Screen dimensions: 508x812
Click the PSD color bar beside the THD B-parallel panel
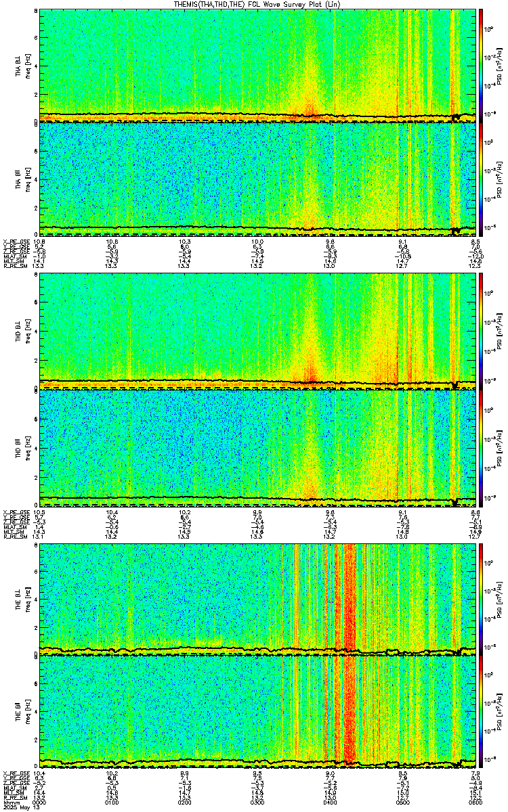pos(481,447)
